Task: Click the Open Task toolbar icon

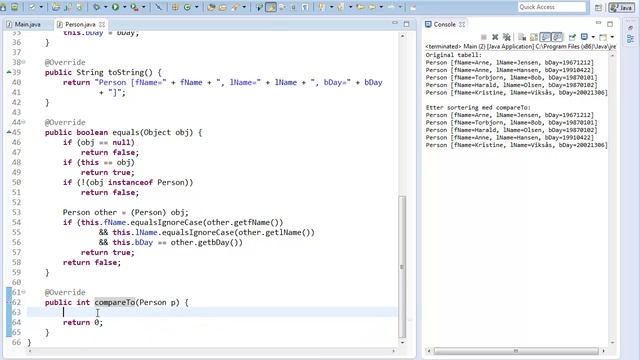Action: click(222, 7)
